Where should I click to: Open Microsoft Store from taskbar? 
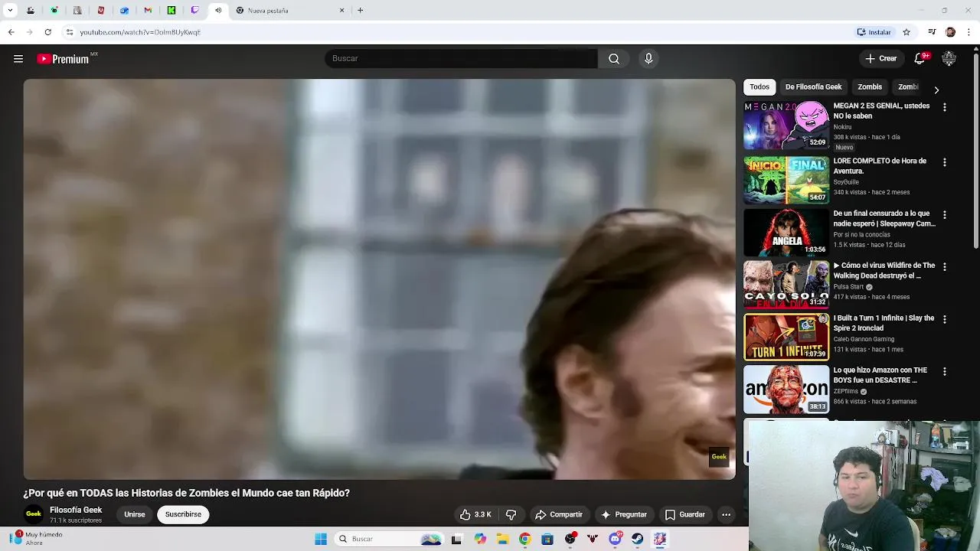tap(547, 539)
